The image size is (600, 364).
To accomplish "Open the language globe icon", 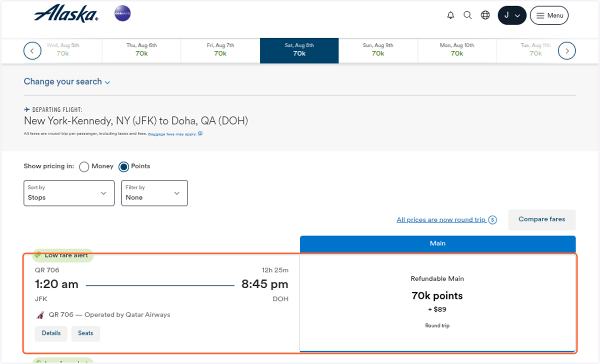I will coord(485,15).
